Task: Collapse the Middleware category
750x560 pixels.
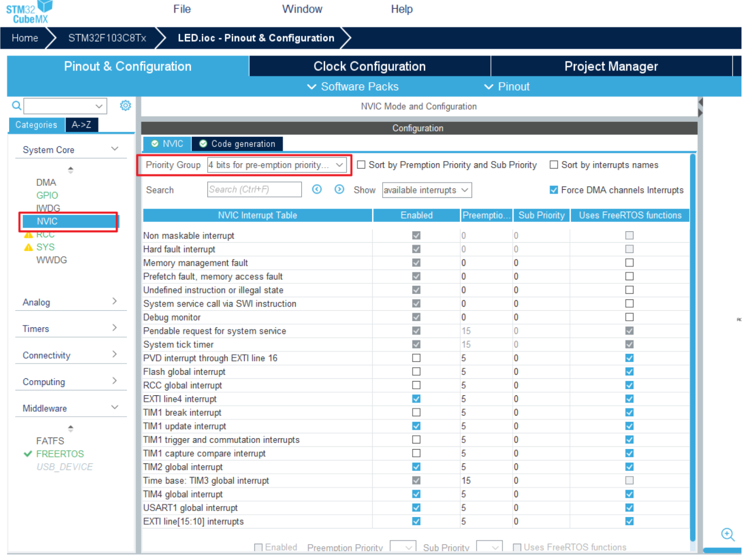Action: coord(115,407)
